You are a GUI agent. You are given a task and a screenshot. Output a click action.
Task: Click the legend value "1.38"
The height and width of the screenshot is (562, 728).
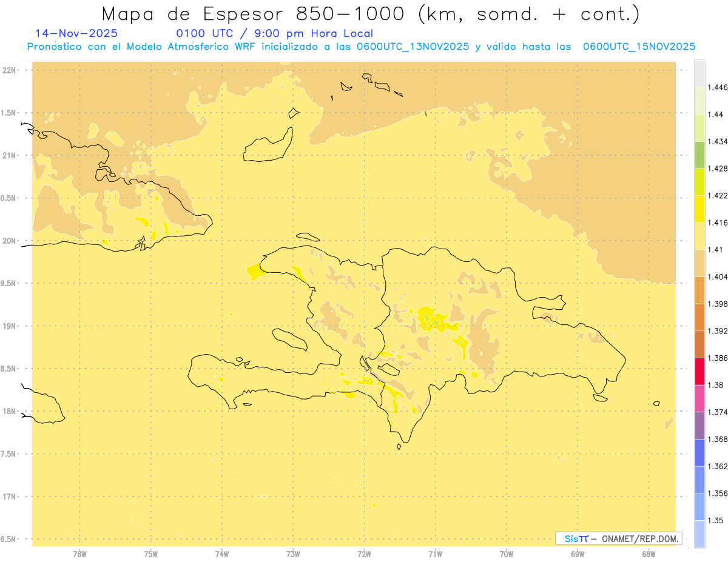[x=715, y=385]
